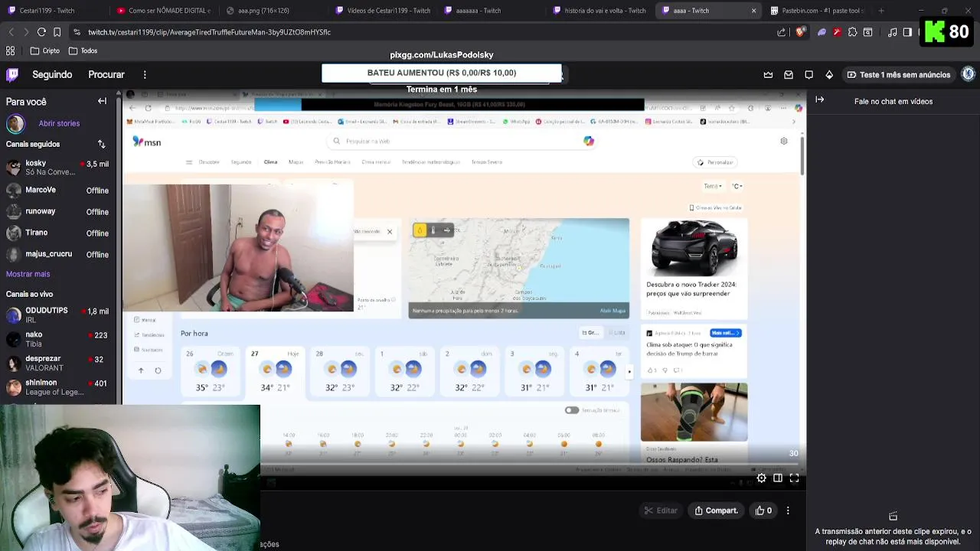Open MarcoVe offline channel
980x551 pixels.
tap(58, 190)
